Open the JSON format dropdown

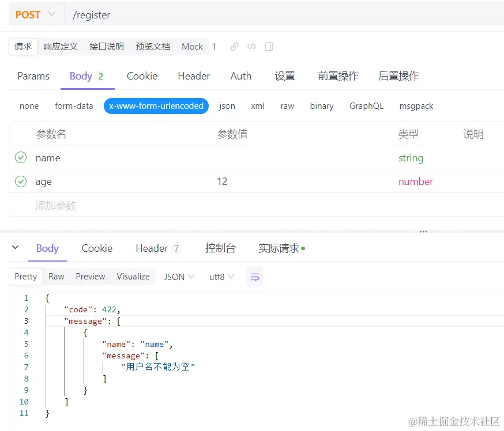pos(179,277)
